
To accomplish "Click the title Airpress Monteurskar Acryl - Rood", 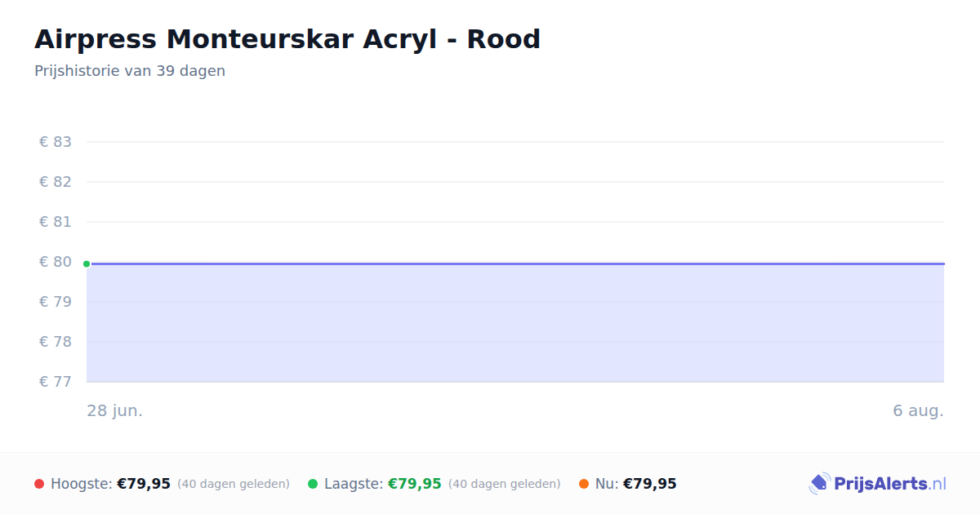I will tap(287, 39).
